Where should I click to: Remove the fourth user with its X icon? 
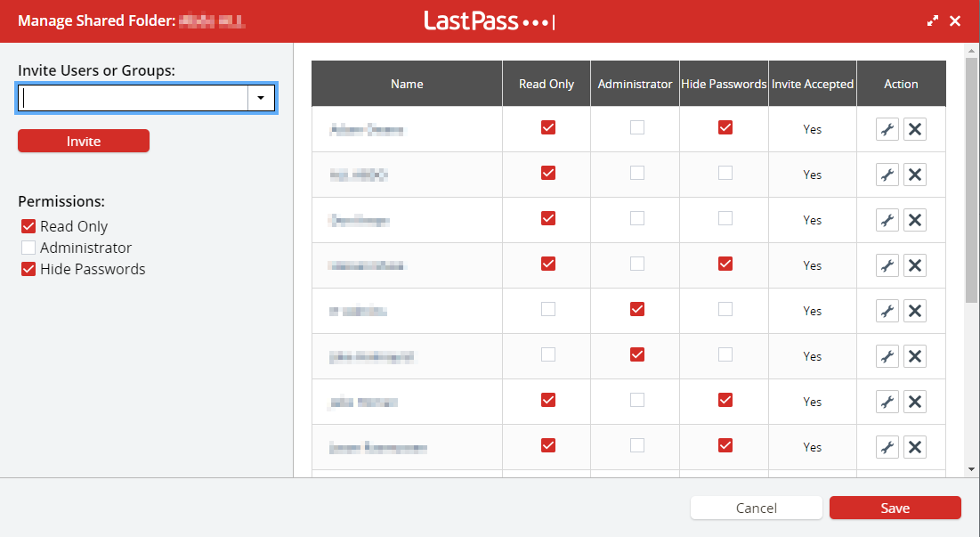(x=914, y=265)
